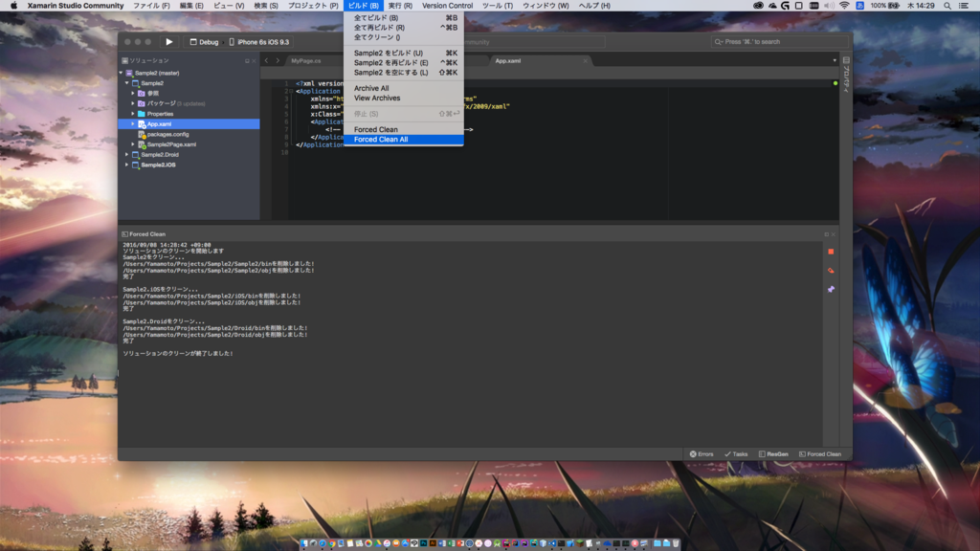
Task: Open the Forced Clean pad in status bar
Action: click(820, 454)
